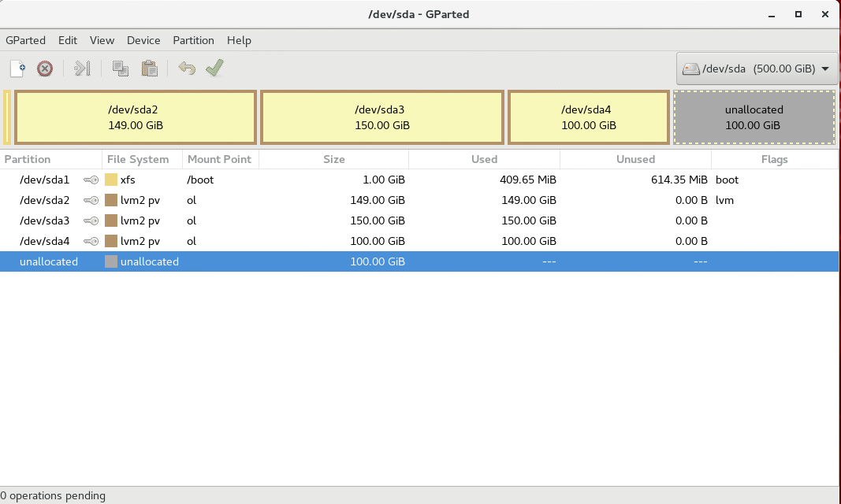841x504 pixels.
Task: Click the gray unallocated swatch in the list
Action: pyautogui.click(x=111, y=261)
